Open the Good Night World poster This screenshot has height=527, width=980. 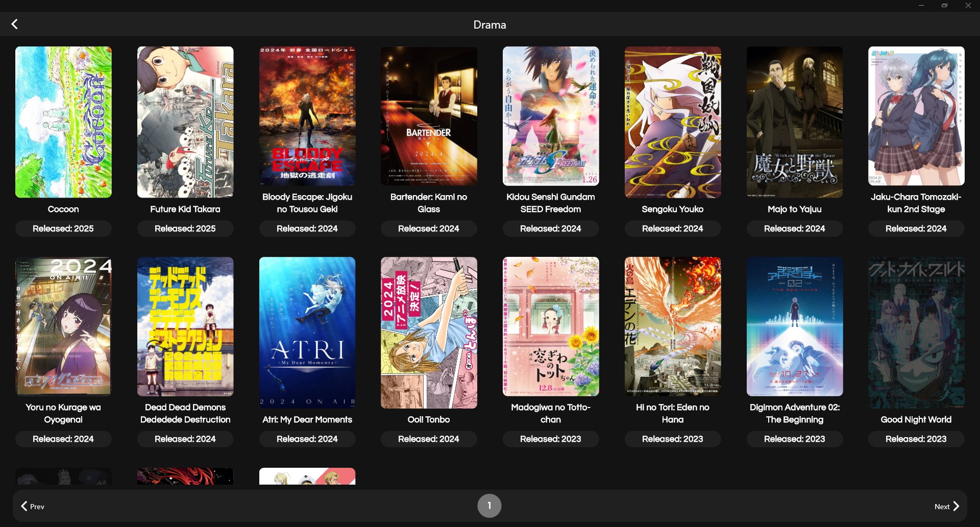click(x=916, y=332)
